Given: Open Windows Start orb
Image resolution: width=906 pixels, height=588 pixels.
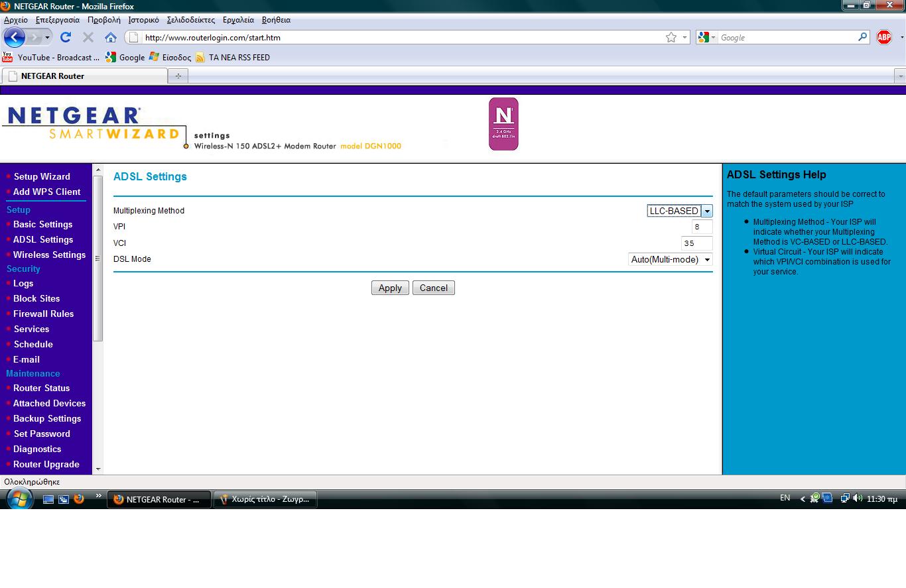Looking at the screenshot, I should [19, 499].
